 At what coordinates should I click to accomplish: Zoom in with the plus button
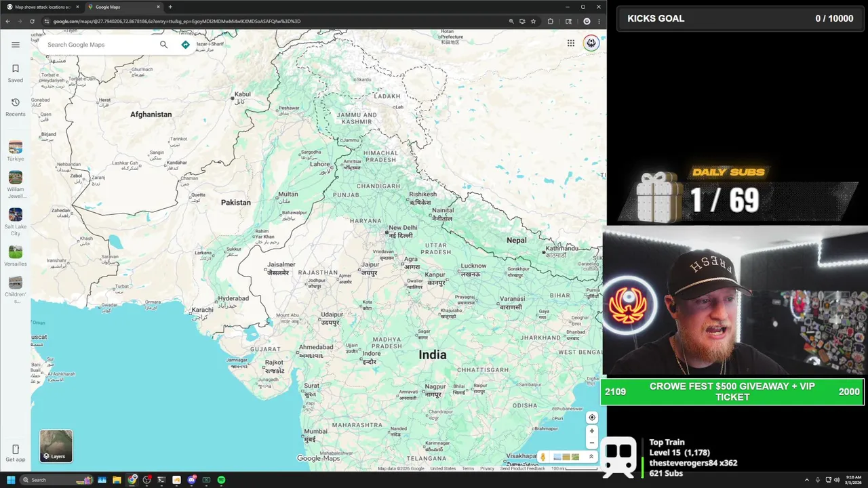click(x=591, y=431)
